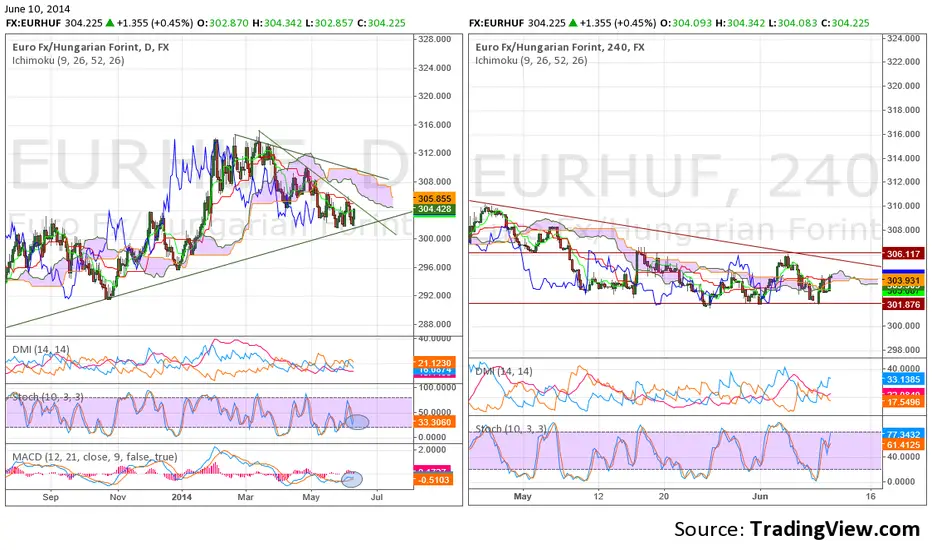Click the L:302.857 low value

(x=329, y=23)
